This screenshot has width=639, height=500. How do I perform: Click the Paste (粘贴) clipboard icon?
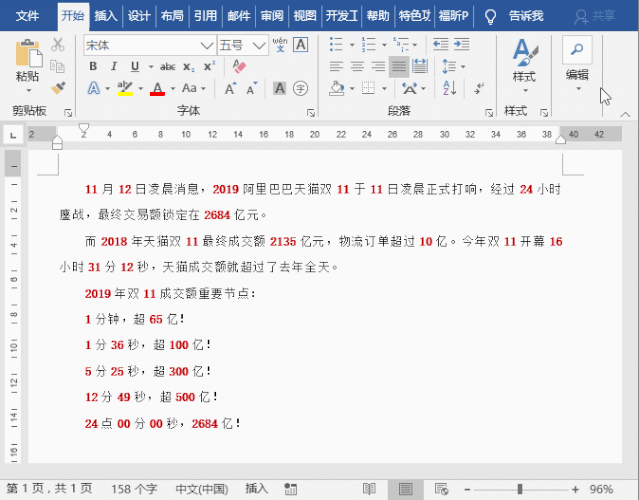click(x=29, y=53)
